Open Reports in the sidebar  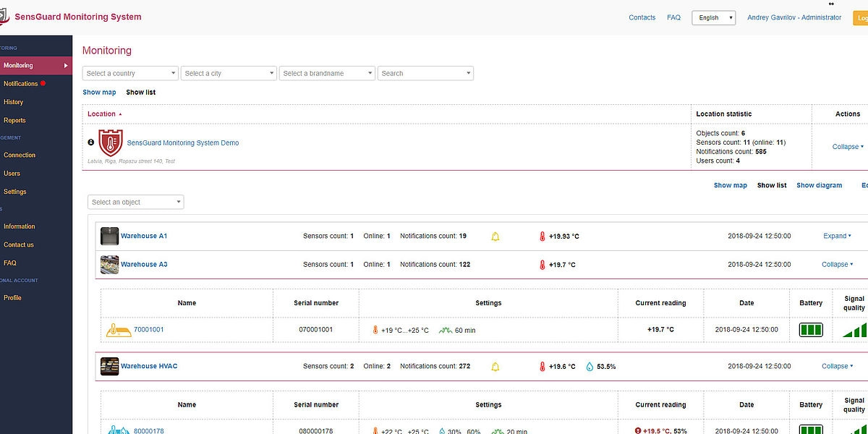click(14, 121)
